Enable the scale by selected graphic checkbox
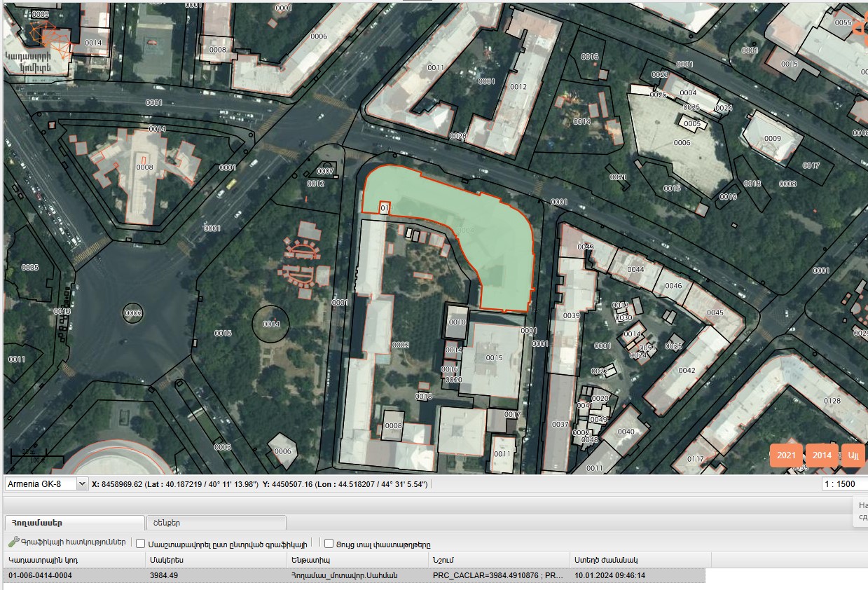868x590 pixels. coord(141,543)
